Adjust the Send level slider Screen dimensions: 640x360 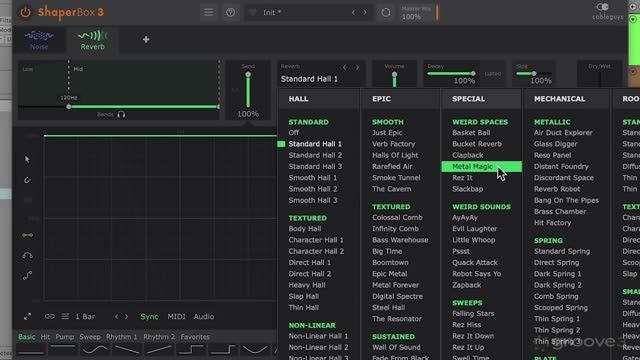[248, 90]
